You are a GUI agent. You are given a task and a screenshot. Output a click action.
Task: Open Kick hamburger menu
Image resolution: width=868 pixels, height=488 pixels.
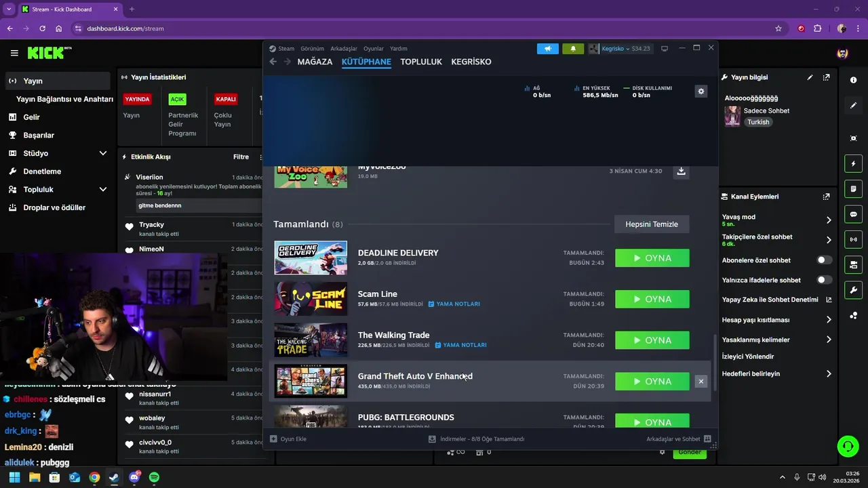(14, 53)
